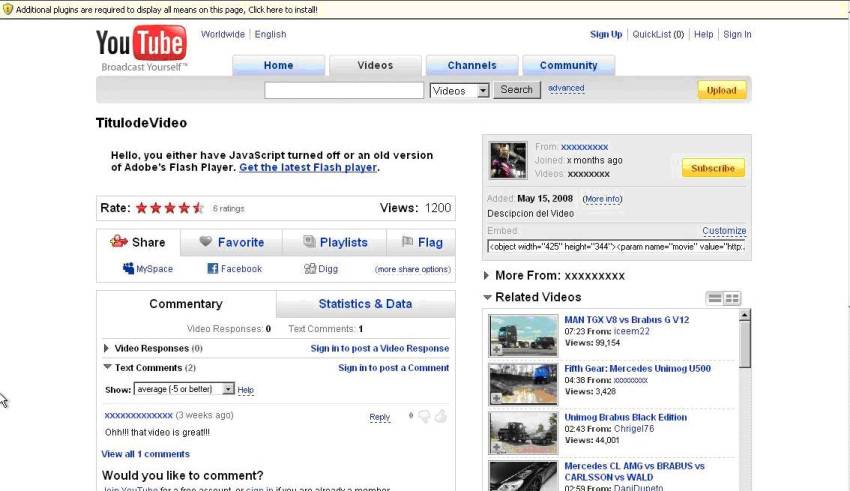Open advanced search link

click(566, 88)
